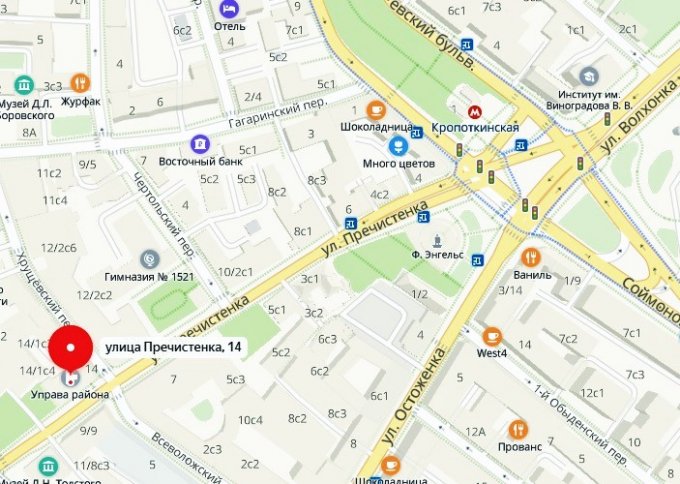This screenshot has width=680, height=484.
Task: Open the Отель bed icon marker
Action: click(x=229, y=9)
